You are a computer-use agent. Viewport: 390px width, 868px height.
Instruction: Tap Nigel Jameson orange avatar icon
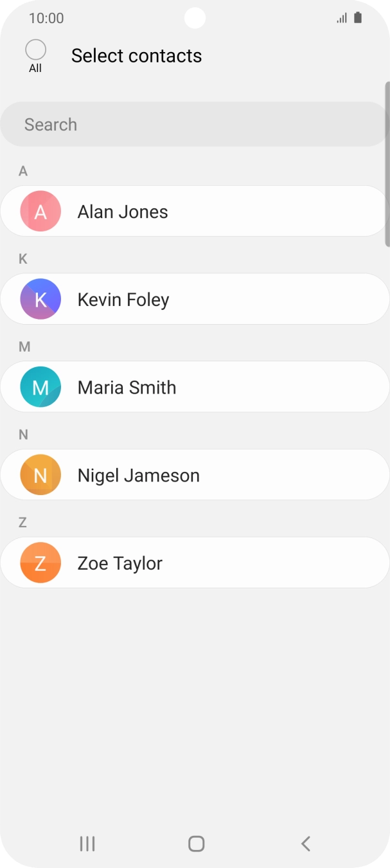[x=40, y=475]
